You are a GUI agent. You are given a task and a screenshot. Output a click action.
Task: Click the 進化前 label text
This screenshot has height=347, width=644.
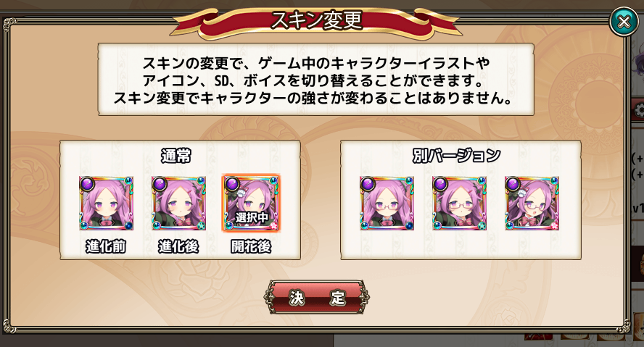pos(106,246)
